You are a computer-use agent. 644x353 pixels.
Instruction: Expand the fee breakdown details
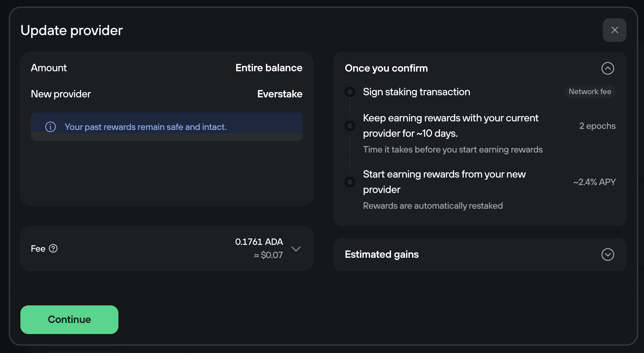click(296, 248)
